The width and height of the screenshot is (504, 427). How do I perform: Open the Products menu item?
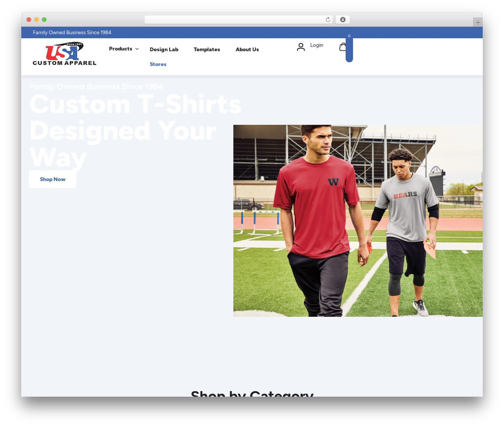(x=120, y=49)
